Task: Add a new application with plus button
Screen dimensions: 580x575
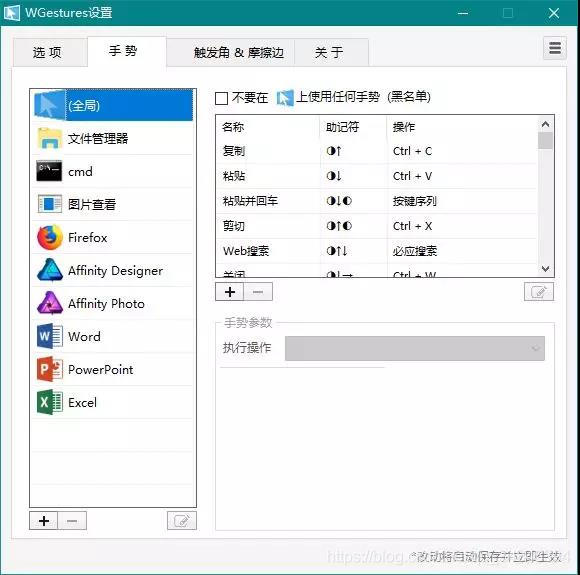Action: point(44,521)
